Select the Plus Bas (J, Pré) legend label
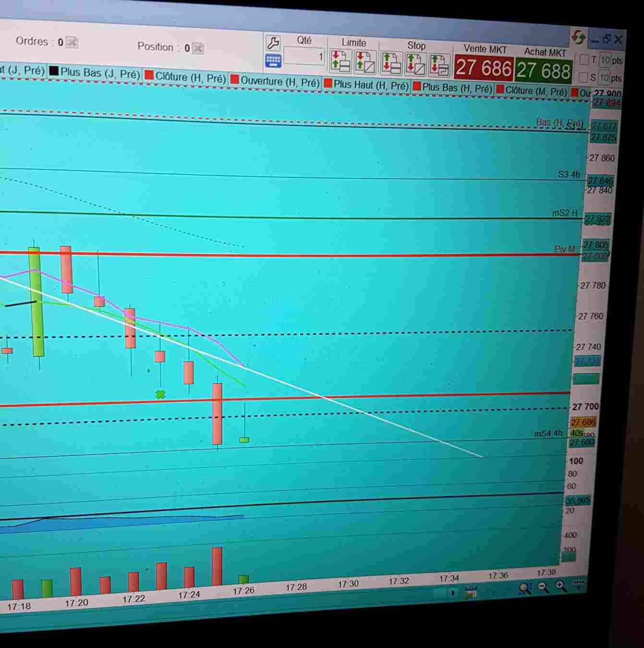The height and width of the screenshot is (648, 644). click(100, 73)
